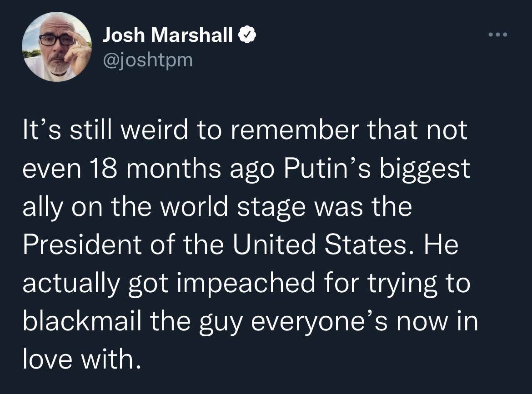Click the last line 'love with.'
The image size is (532, 394).
coord(82,359)
